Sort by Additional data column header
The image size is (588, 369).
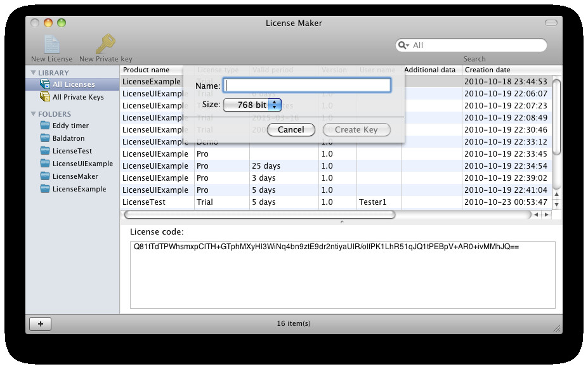point(431,70)
